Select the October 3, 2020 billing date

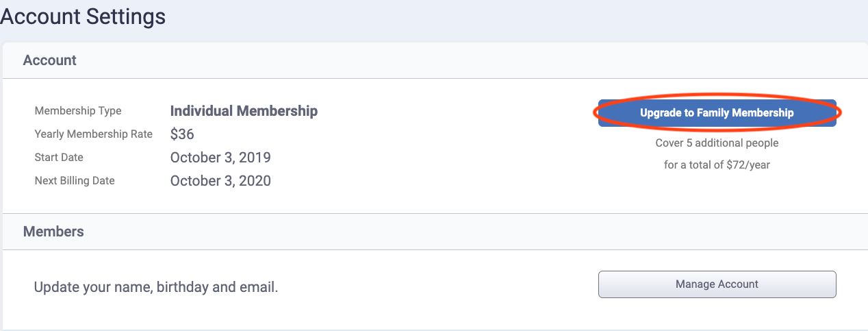(x=220, y=181)
